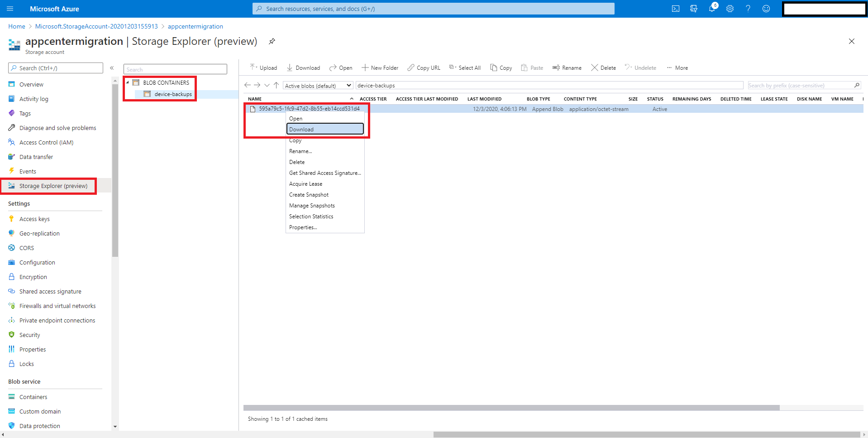The height and width of the screenshot is (438, 868).
Task: Click the Delete toolbar button
Action: coord(603,68)
